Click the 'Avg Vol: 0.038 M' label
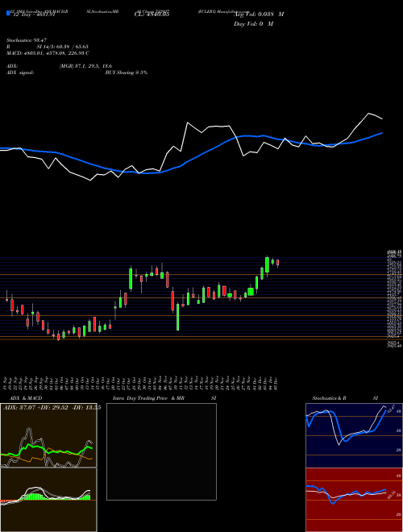The image size is (403, 532). [x=259, y=15]
